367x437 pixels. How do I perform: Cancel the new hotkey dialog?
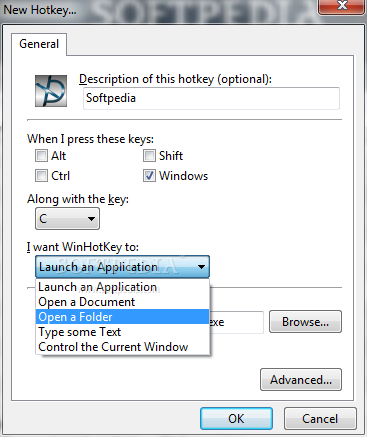[320, 419]
